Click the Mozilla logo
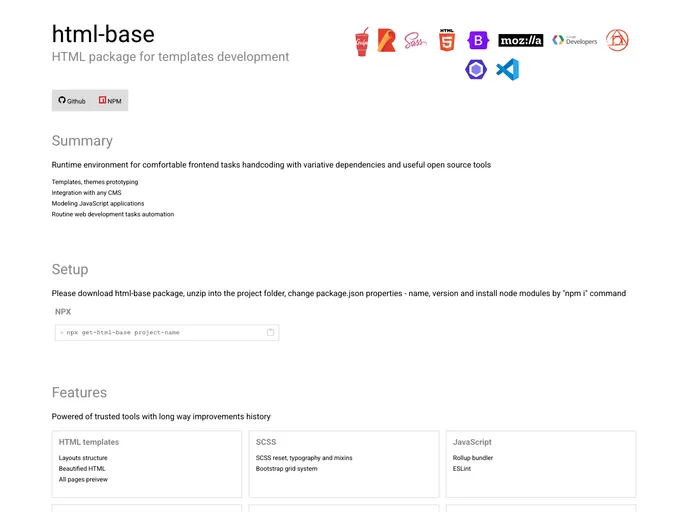The height and width of the screenshot is (512, 688). pyautogui.click(x=520, y=41)
